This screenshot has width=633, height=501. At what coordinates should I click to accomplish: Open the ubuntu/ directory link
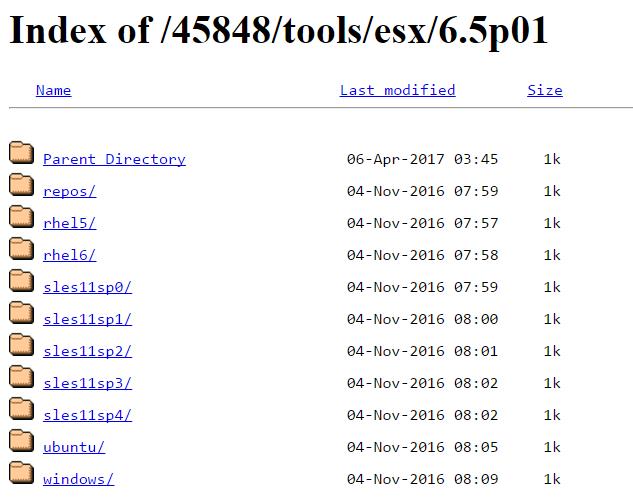click(x=73, y=447)
